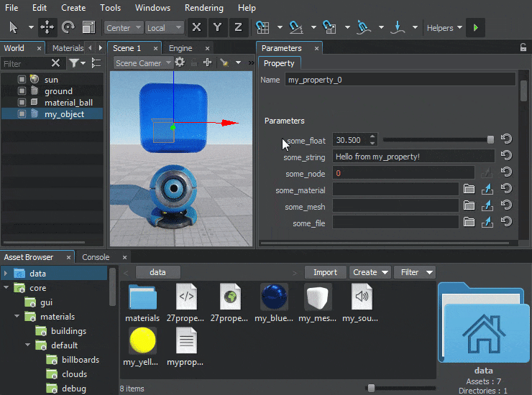Image resolution: width=532 pixels, height=395 pixels.
Task: Open the Local coordinate system dropdown
Action: [164, 28]
